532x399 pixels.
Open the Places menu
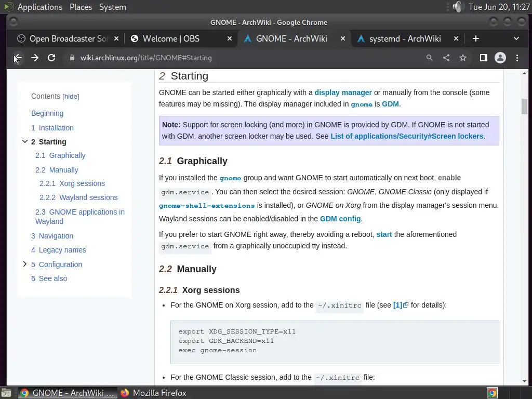[x=81, y=7]
